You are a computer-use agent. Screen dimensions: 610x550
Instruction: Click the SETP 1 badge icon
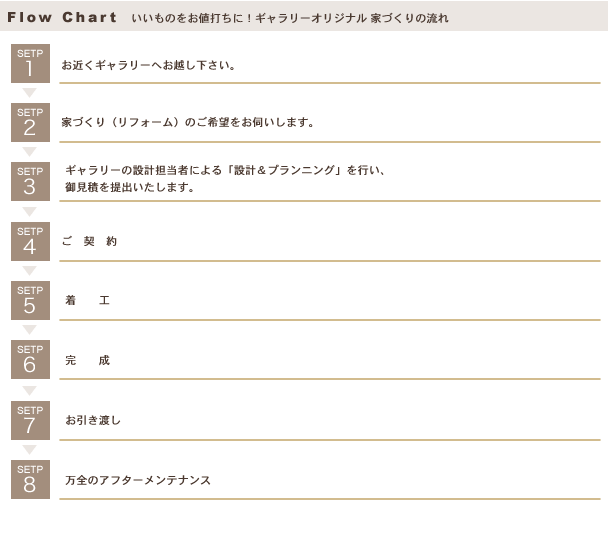(30, 63)
